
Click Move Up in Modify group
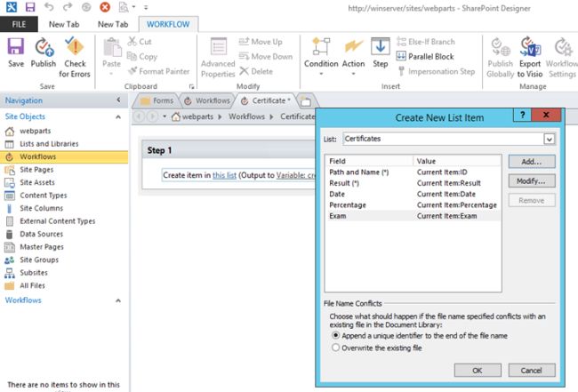pyautogui.click(x=261, y=42)
